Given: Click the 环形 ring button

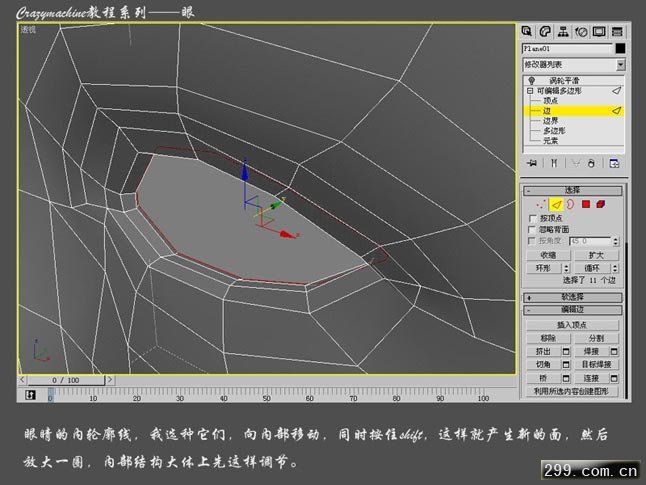Looking at the screenshot, I should click(x=544, y=268).
